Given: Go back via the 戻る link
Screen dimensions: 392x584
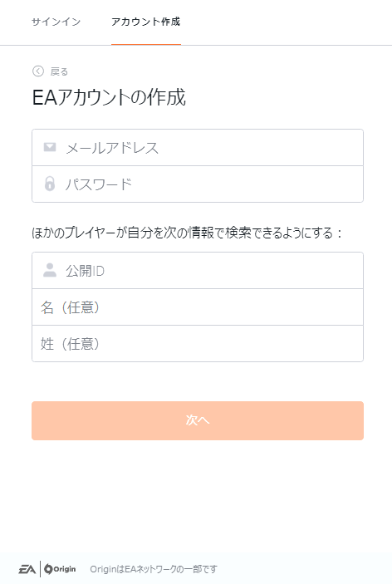Looking at the screenshot, I should coord(59,71).
